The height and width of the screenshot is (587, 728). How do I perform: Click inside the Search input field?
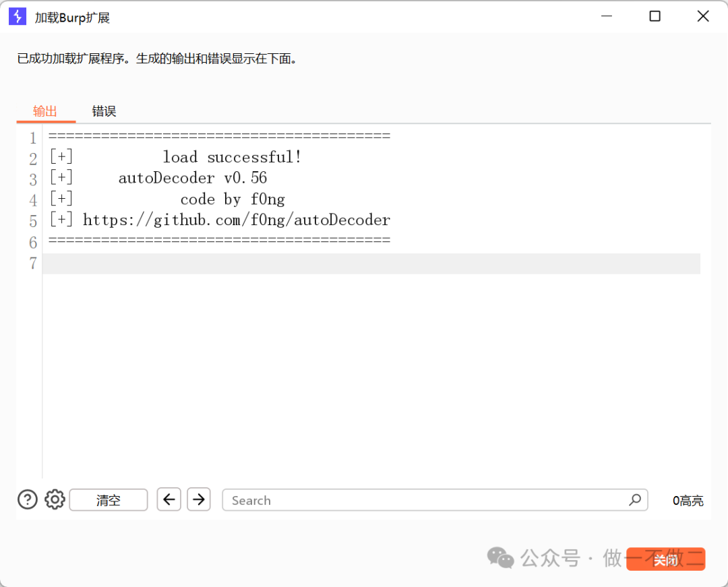404,500
